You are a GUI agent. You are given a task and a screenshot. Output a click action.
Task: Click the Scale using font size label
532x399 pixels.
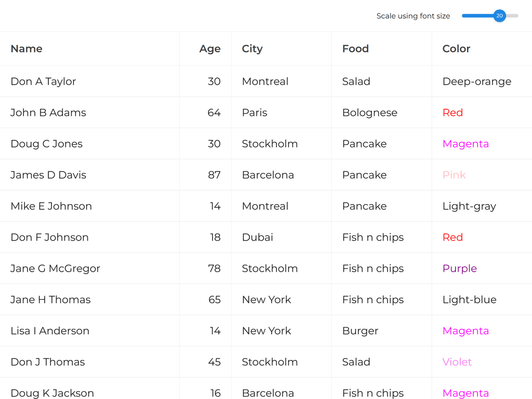[x=413, y=16]
